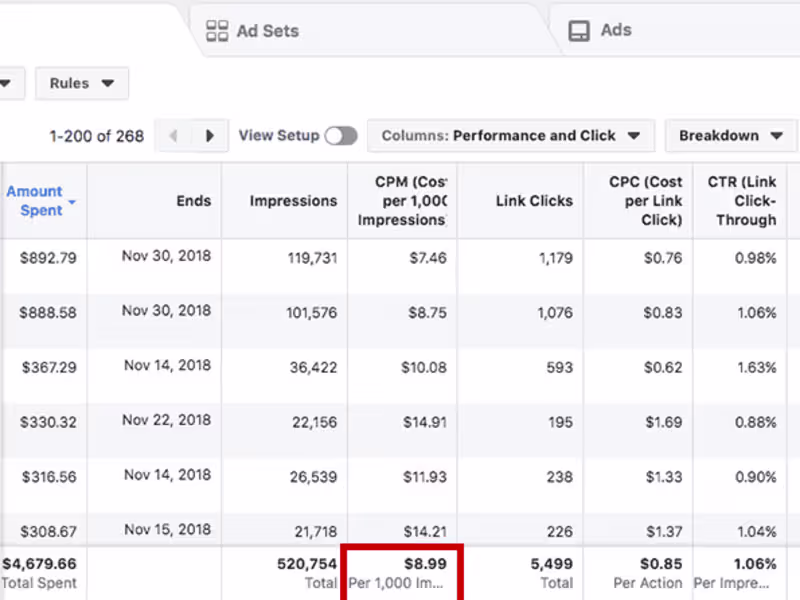Screen dimensions: 800x600
Task: Go to next page of results
Action: tap(208, 136)
